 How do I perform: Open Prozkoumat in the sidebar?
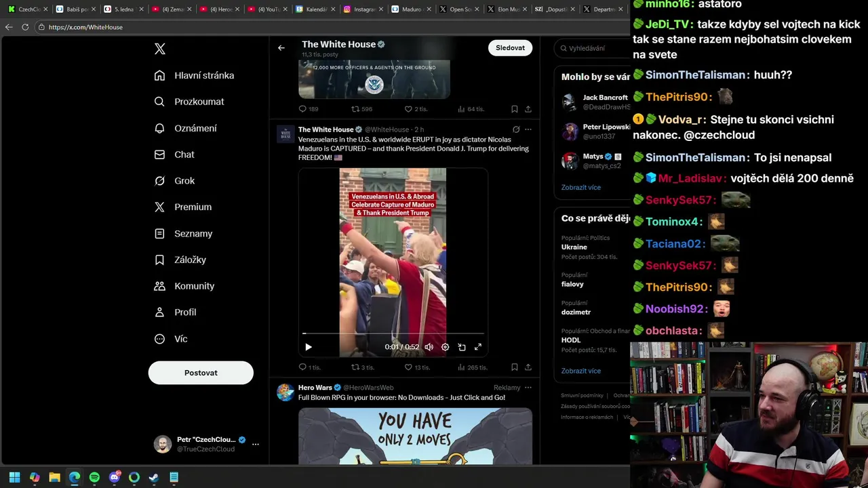(189, 102)
